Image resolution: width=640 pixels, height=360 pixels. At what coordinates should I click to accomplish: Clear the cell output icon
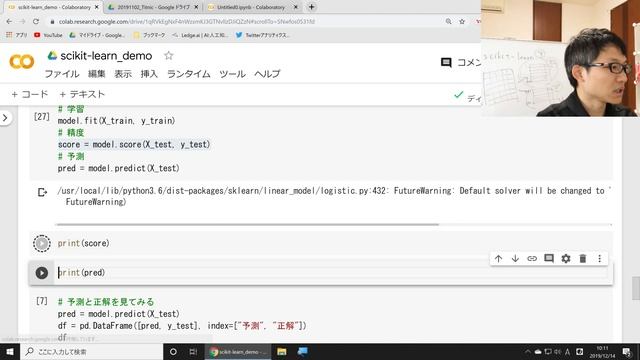[42, 192]
